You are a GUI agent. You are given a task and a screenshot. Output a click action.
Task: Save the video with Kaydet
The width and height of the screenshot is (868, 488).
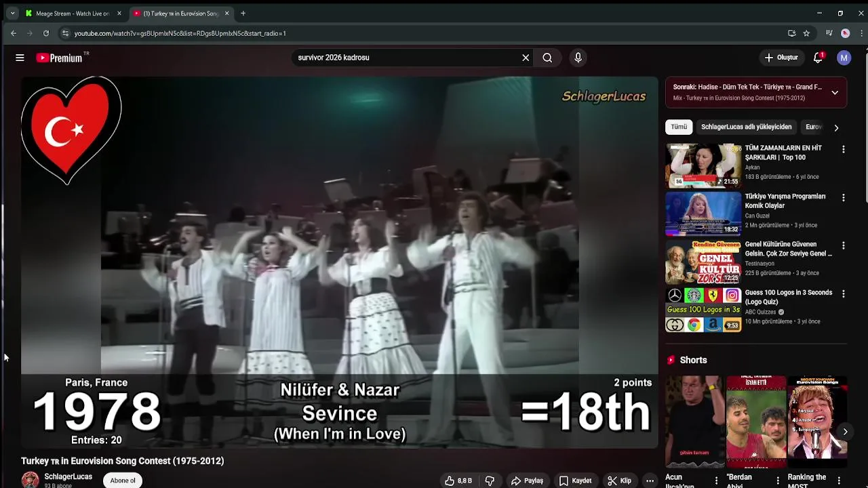click(575, 481)
